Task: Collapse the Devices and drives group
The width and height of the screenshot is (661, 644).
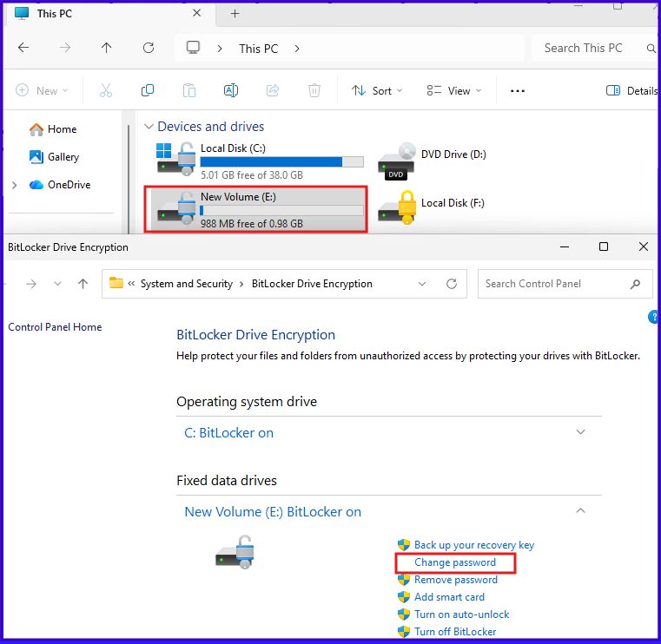Action: tap(149, 127)
